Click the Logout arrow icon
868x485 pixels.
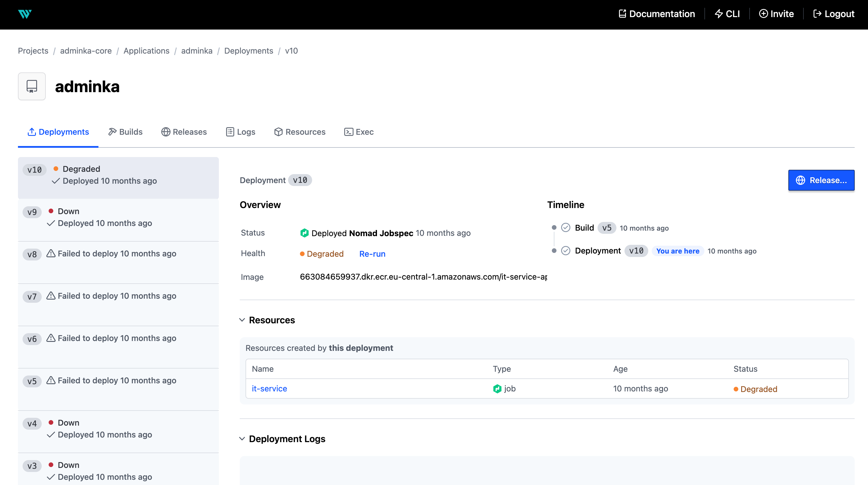[x=817, y=14]
